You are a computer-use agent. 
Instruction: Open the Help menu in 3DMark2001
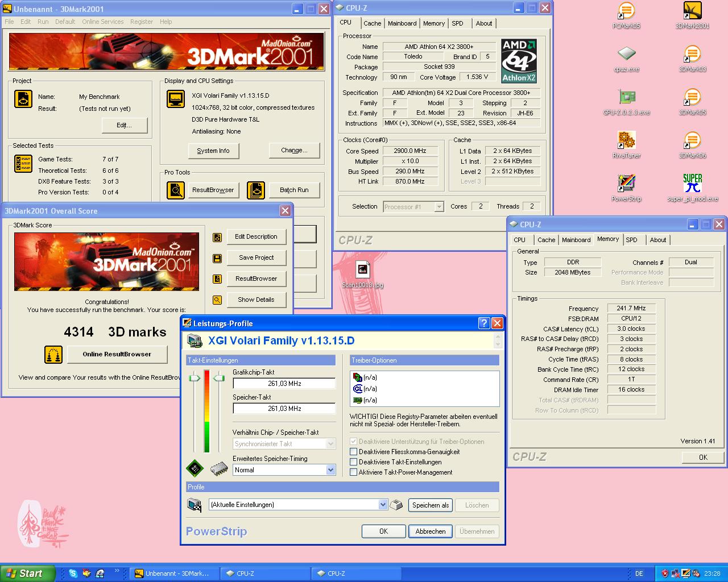(166, 22)
